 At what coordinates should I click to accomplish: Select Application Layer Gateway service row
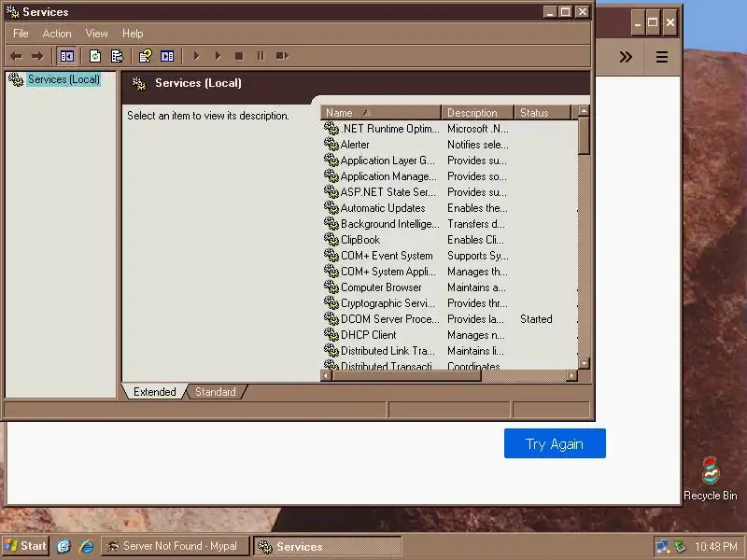[449, 161]
